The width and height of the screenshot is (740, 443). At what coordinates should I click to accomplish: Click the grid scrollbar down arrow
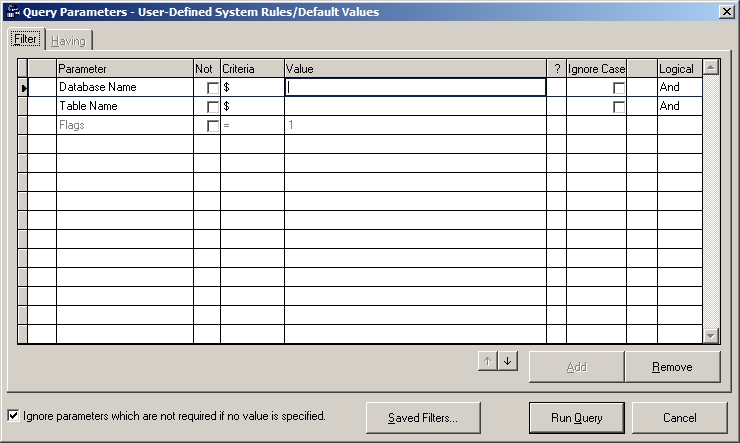(711, 335)
